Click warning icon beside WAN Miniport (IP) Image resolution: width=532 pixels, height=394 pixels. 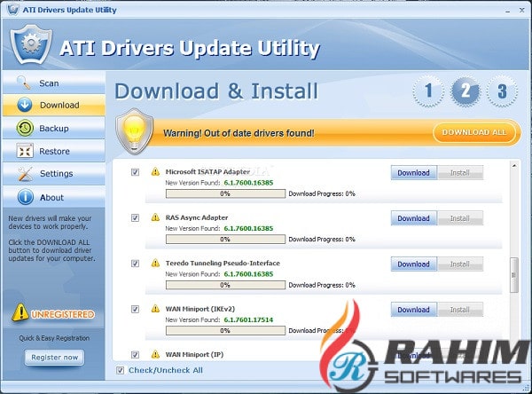coord(155,354)
